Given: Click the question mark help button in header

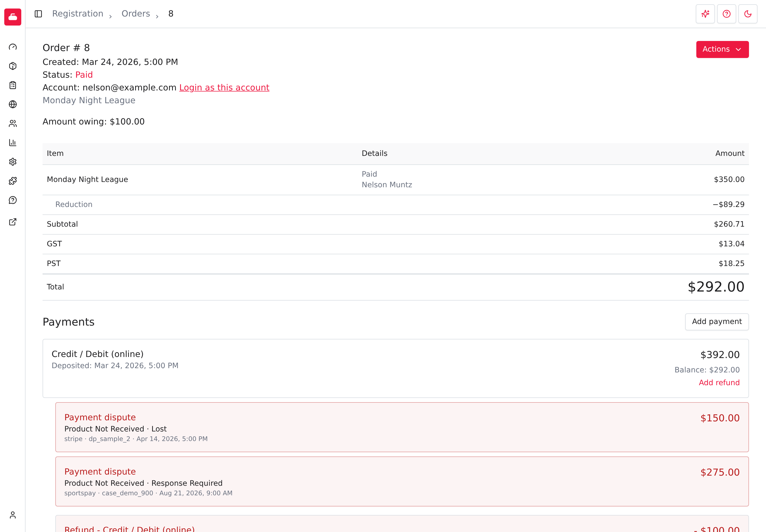Looking at the screenshot, I should [x=727, y=14].
